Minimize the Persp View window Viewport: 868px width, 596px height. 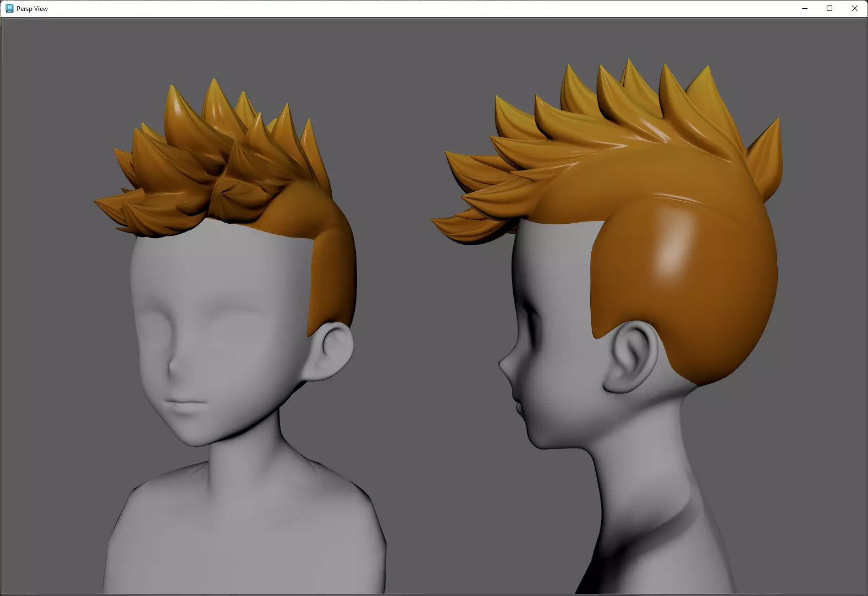805,8
